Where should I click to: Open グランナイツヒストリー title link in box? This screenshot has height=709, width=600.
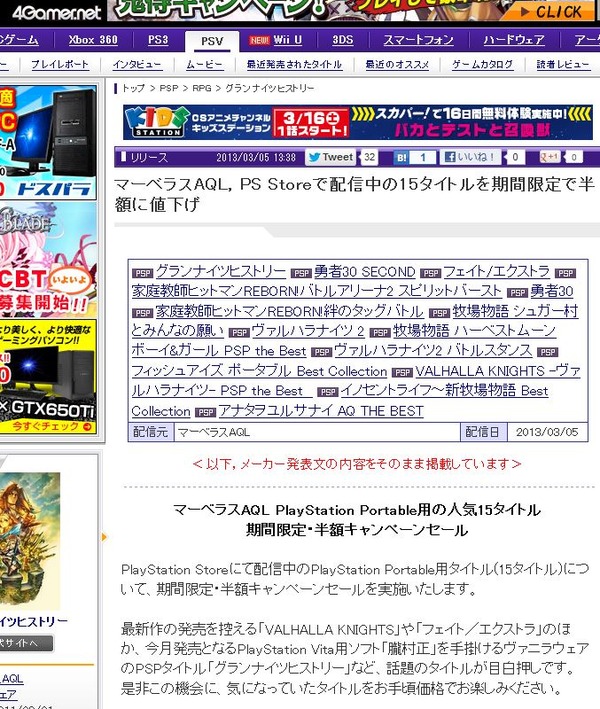[x=221, y=271]
